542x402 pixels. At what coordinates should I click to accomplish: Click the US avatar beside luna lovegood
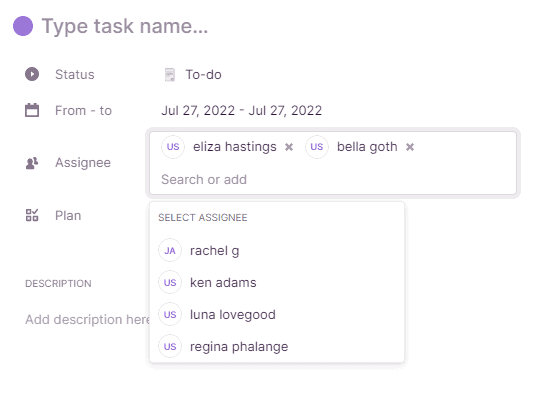click(x=170, y=315)
